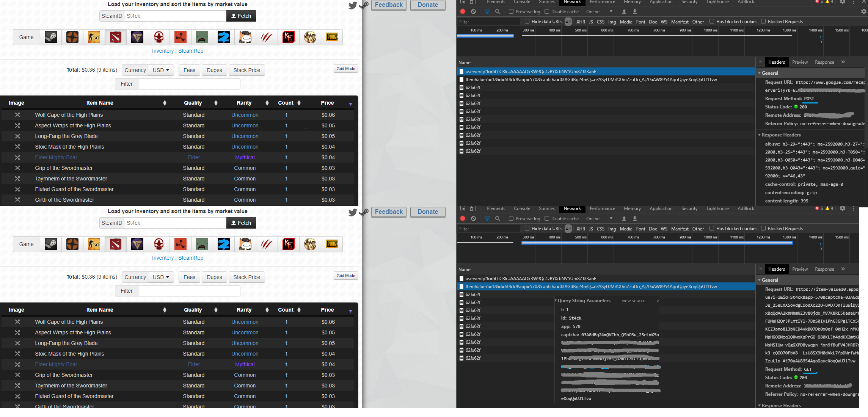This screenshot has width=868, height=417.
Task: Click the SteamID input field
Action: (x=163, y=16)
